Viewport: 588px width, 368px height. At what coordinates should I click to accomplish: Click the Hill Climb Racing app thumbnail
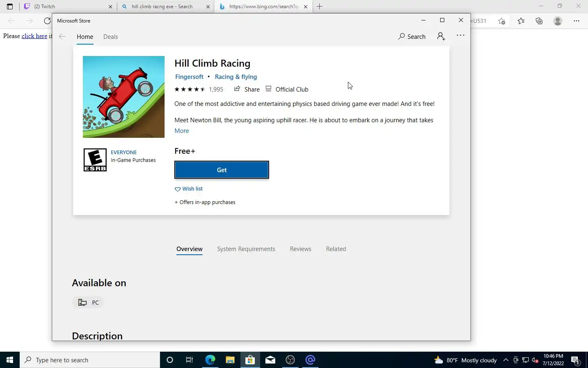click(124, 97)
